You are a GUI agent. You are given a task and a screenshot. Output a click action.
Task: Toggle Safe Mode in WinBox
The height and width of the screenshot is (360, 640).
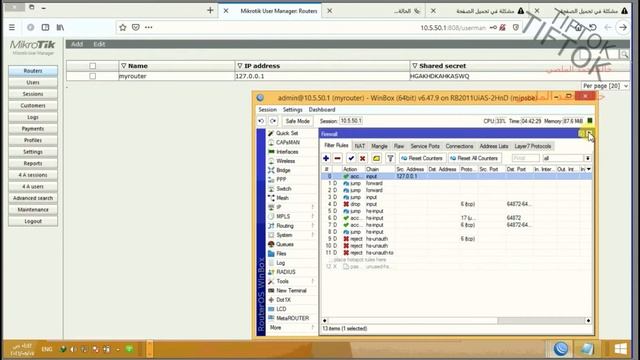coord(297,121)
